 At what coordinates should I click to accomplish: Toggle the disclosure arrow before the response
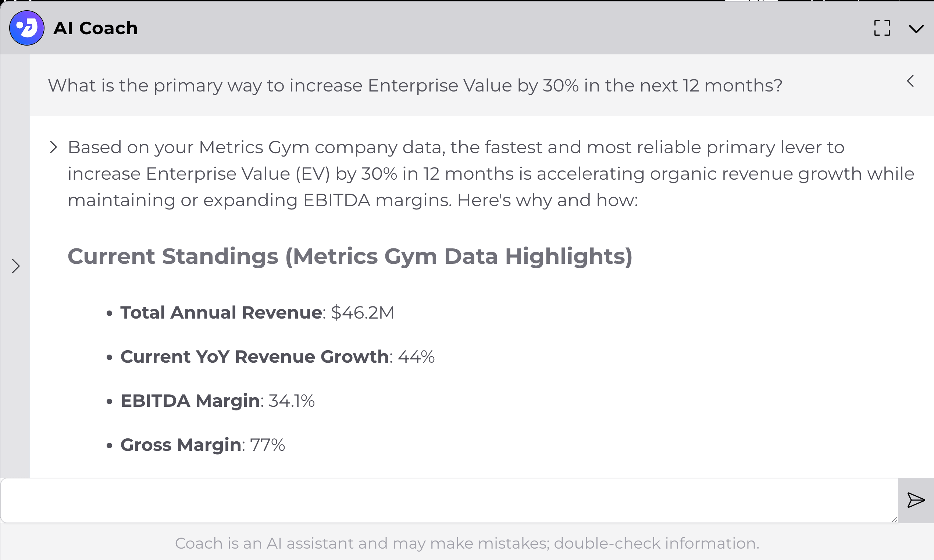point(54,147)
